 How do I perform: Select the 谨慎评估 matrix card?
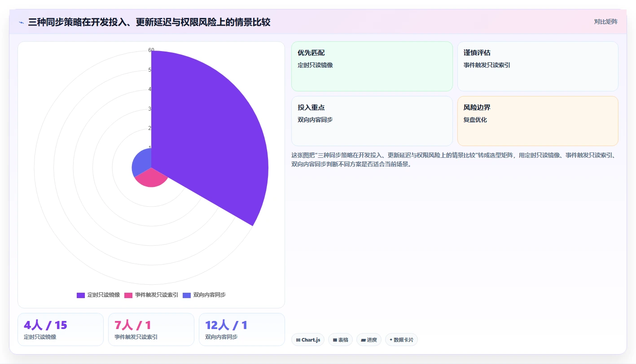(538, 66)
